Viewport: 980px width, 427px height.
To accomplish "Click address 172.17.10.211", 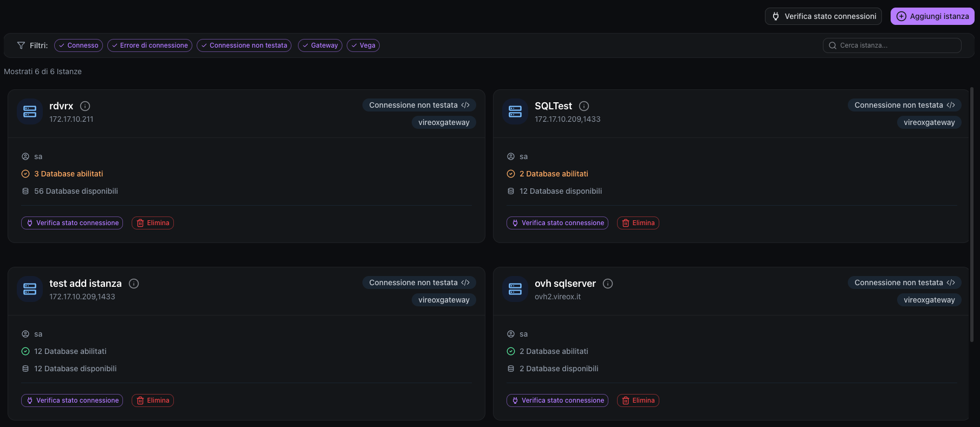I will click(72, 119).
